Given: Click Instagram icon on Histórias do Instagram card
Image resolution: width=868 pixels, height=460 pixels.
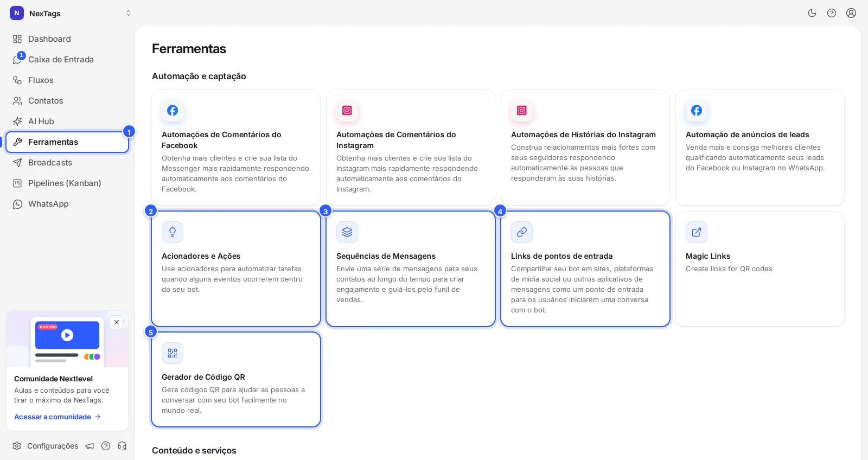Looking at the screenshot, I should pyautogui.click(x=522, y=111).
